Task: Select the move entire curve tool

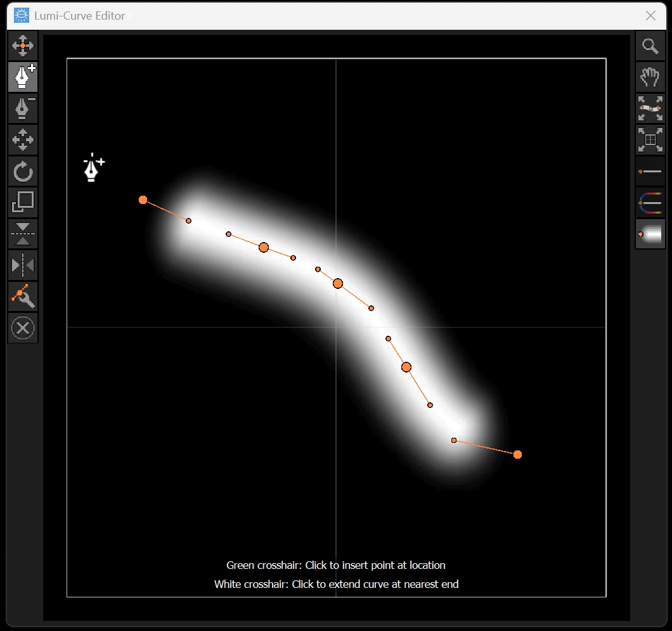Action: point(23,140)
